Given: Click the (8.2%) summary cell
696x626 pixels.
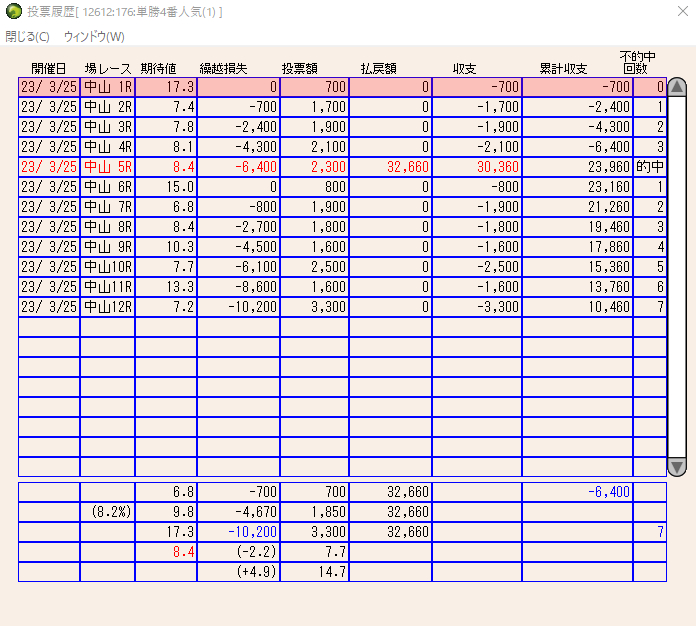Looking at the screenshot, I should click(107, 512).
